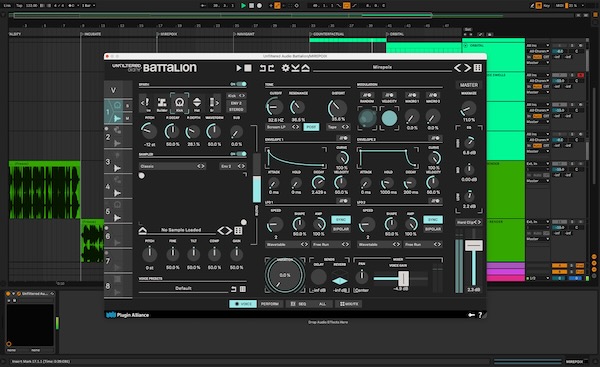Click the ENV 2 button in Synth section

click(236, 103)
